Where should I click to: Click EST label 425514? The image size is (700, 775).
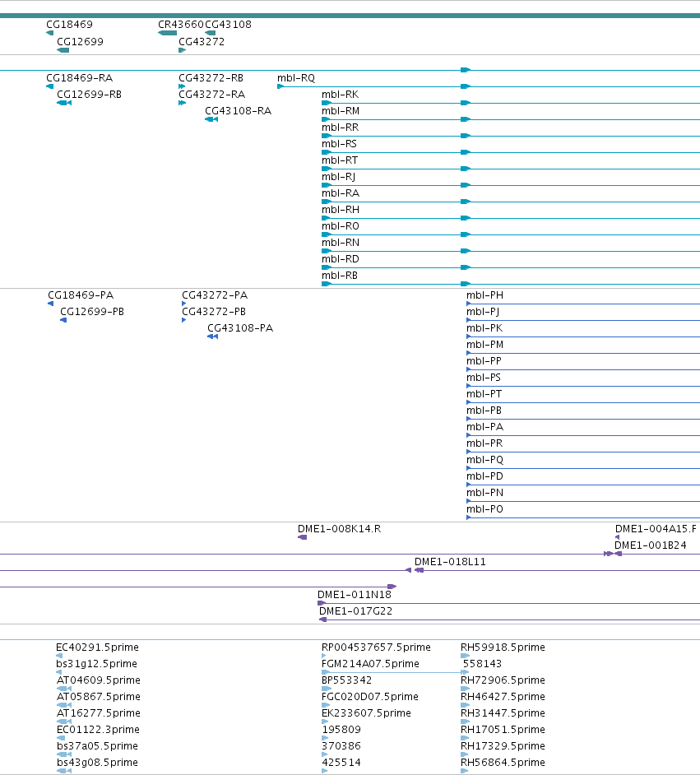pyautogui.click(x=341, y=763)
